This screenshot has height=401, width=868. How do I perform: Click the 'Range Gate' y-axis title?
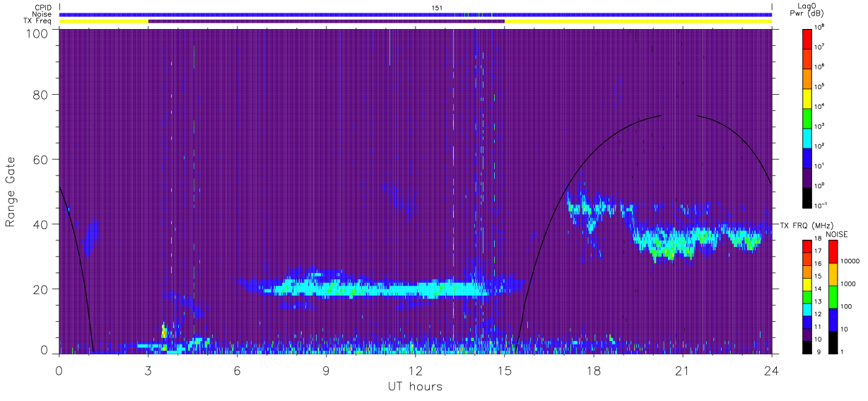[x=11, y=192]
